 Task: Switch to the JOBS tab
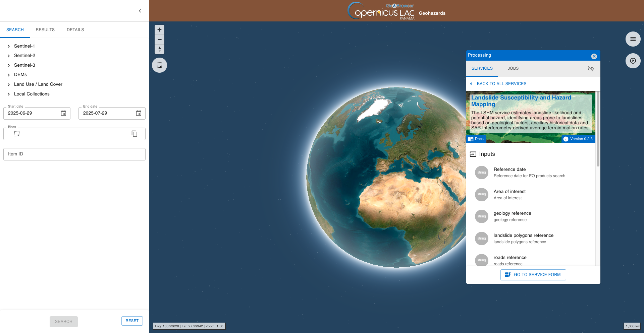[x=513, y=68]
